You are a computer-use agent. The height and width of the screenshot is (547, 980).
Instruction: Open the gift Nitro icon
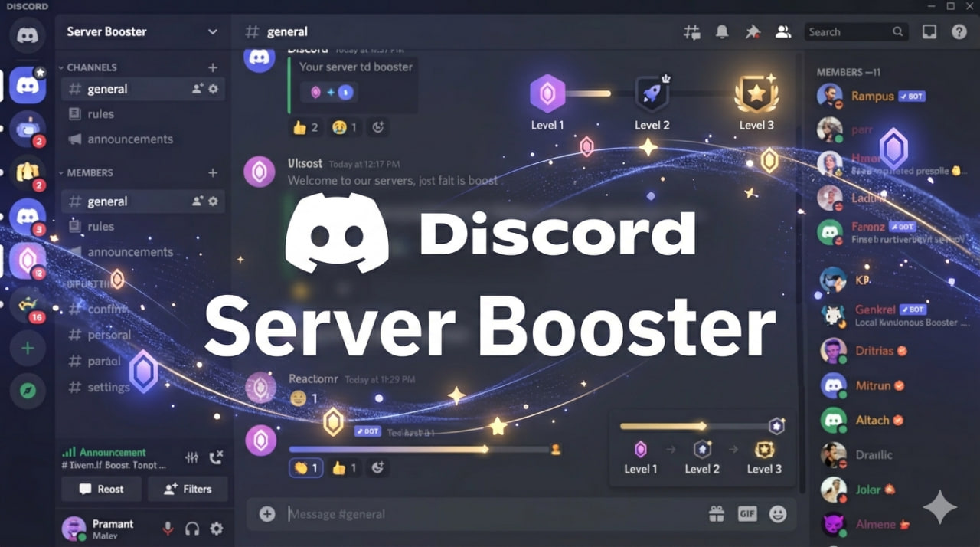717,514
